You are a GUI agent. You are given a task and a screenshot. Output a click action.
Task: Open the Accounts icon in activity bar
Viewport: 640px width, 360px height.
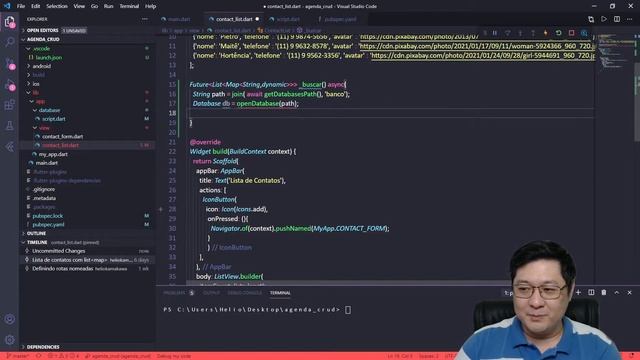(9, 319)
